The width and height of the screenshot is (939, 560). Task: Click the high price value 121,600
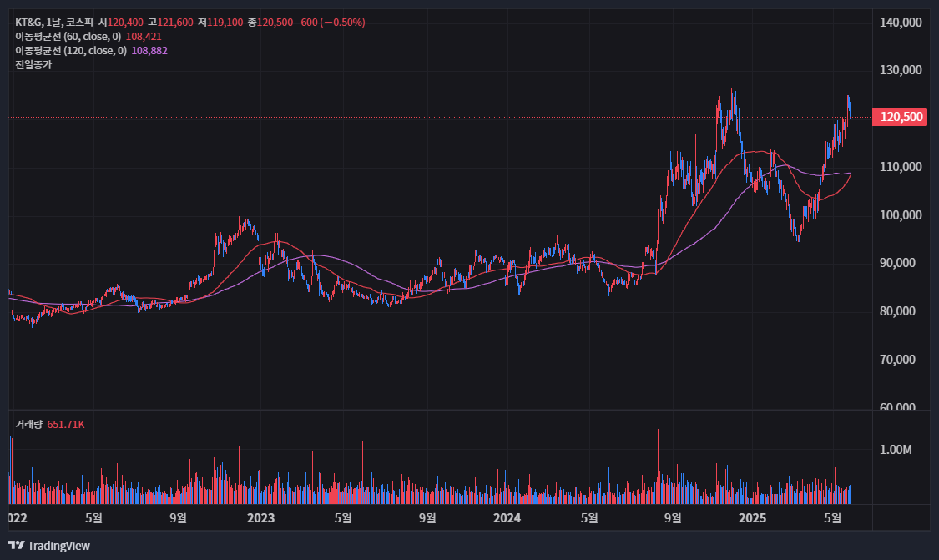(175, 23)
